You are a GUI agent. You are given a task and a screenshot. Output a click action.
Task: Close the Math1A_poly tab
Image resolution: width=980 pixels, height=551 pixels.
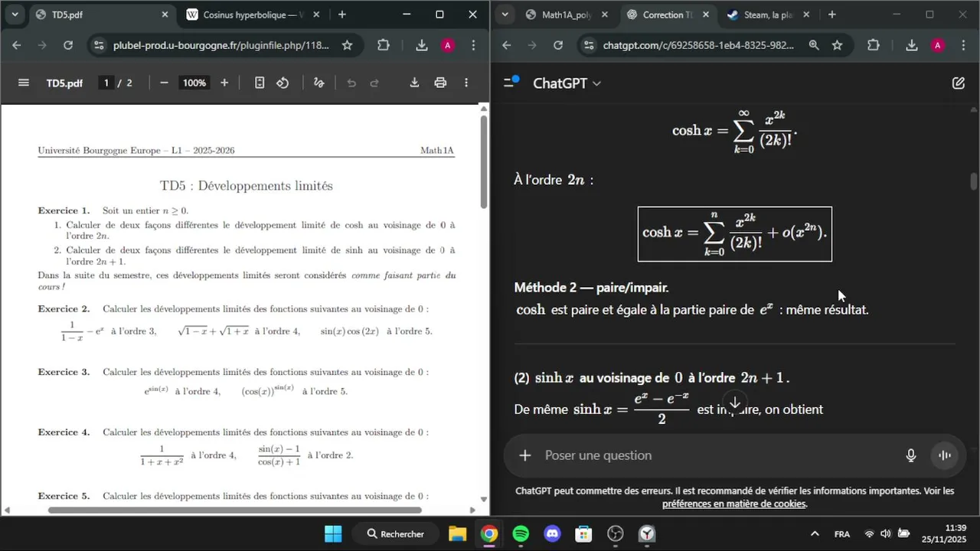point(605,15)
